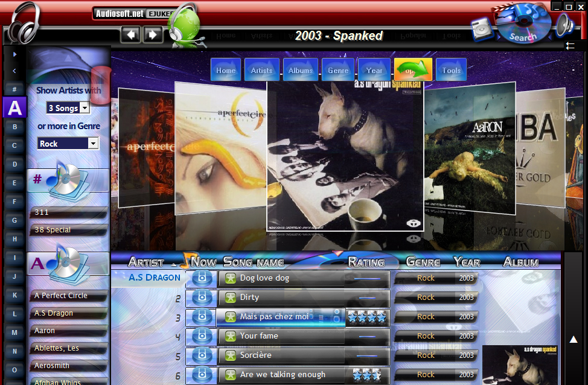Click the play disc icon for Dog love dog

[202, 278]
